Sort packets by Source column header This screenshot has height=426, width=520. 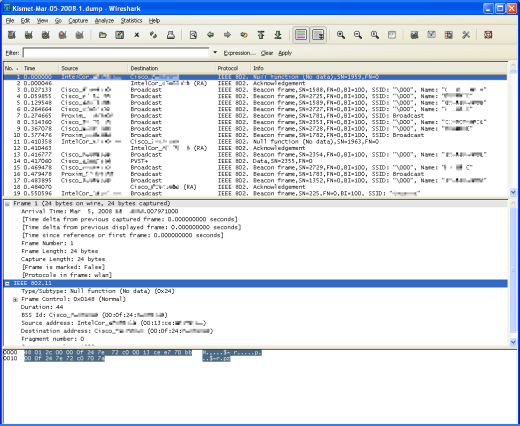[x=93, y=68]
